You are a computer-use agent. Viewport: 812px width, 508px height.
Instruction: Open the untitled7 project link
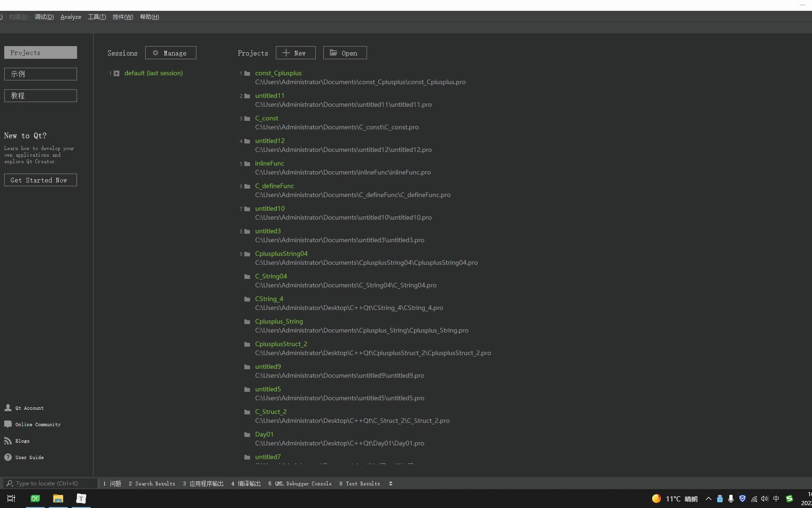pyautogui.click(x=268, y=457)
